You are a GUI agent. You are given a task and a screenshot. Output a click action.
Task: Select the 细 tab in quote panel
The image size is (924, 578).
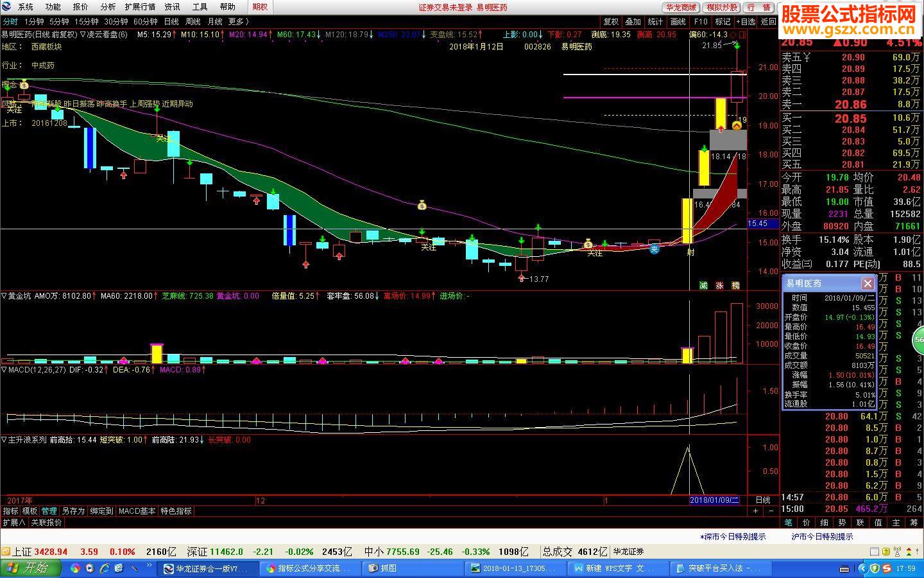point(825,523)
